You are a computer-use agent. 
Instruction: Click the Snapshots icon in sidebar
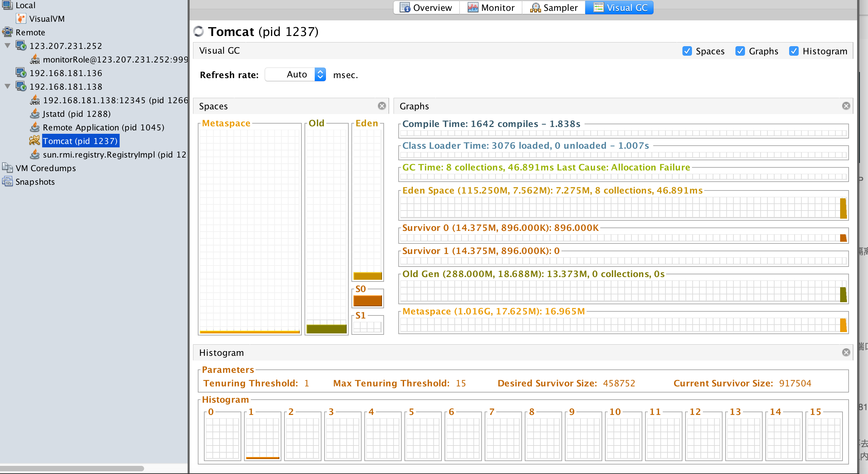pos(7,182)
